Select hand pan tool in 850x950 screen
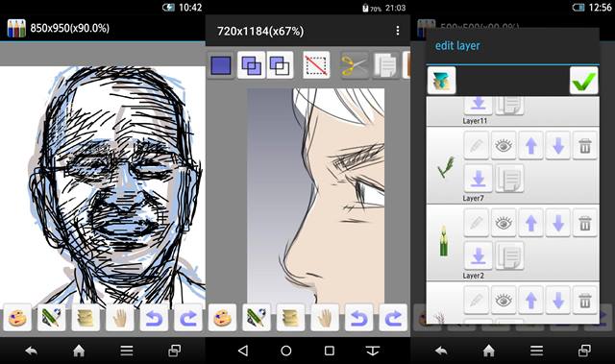615x364 pixels. point(119,318)
